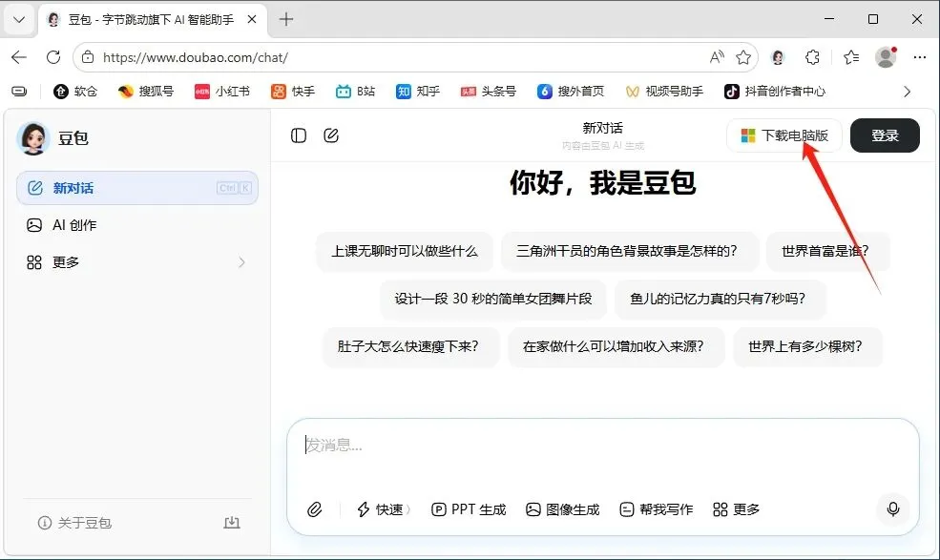Click the 豆包 avatar logo in sidebar

pos(33,138)
